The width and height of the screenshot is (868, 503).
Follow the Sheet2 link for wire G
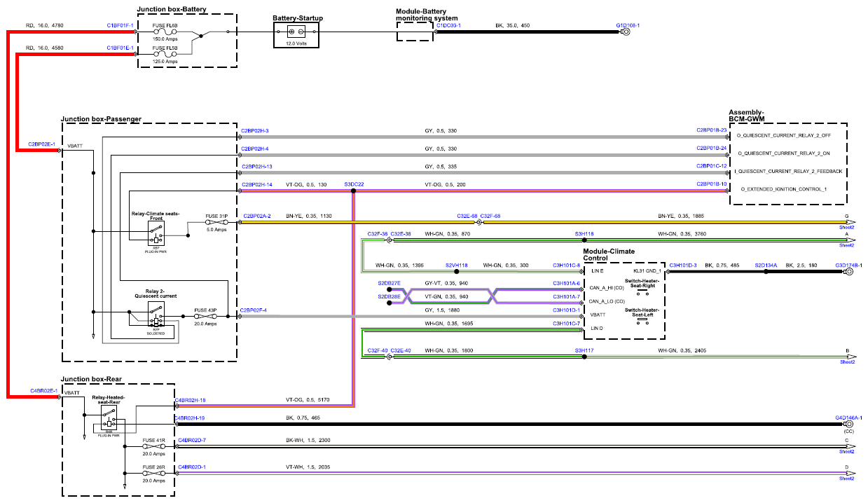847,227
